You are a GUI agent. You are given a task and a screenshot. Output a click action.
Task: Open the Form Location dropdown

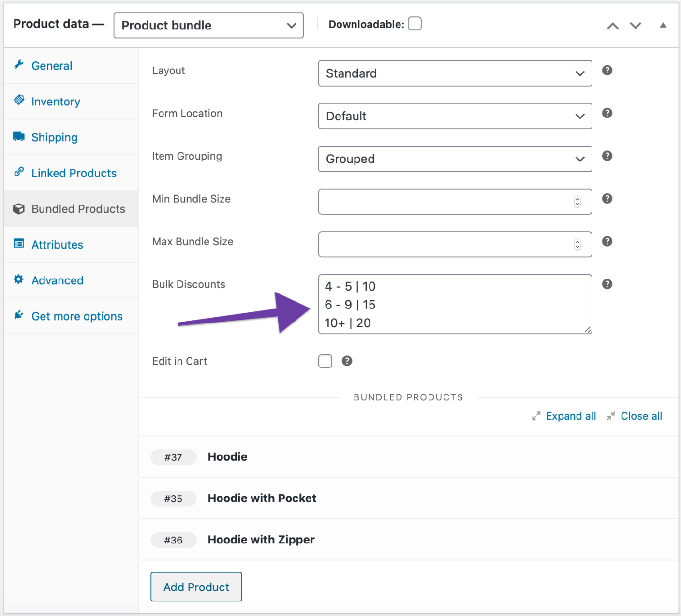(x=455, y=116)
